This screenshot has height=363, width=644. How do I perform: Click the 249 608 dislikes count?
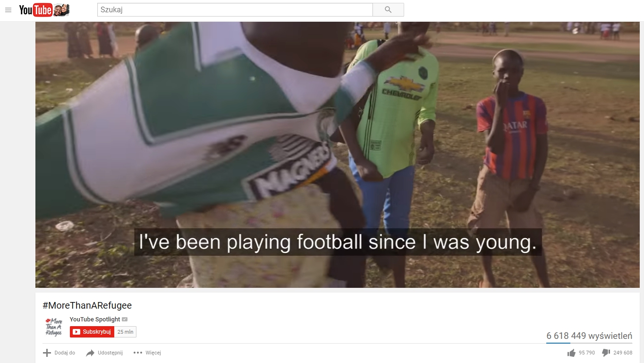tap(623, 353)
